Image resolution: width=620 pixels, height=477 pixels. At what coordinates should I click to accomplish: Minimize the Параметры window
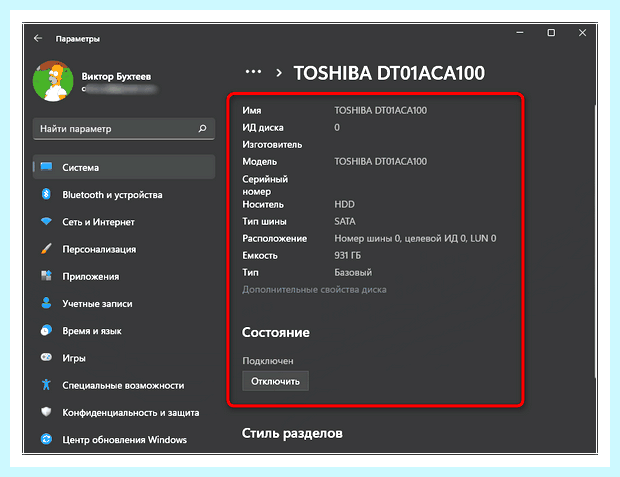[x=520, y=33]
